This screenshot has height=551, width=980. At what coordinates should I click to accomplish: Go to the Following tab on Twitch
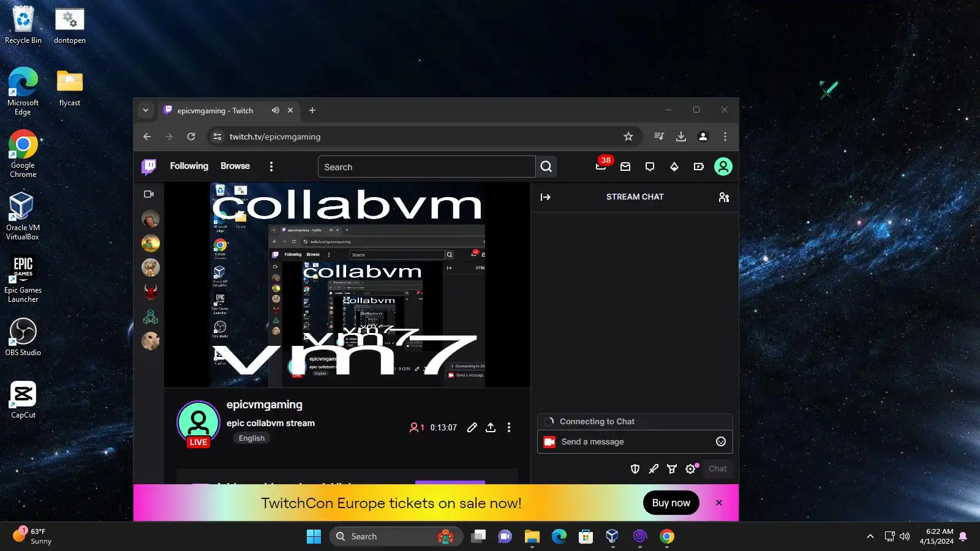click(x=189, y=166)
